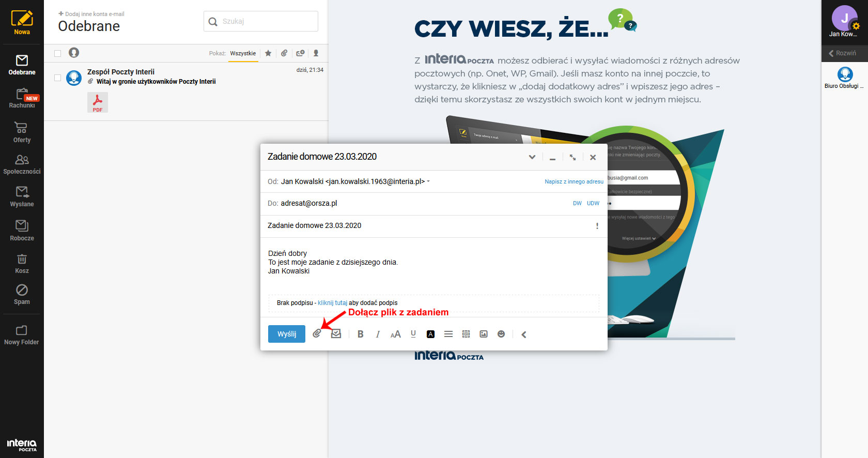Image resolution: width=868 pixels, height=458 pixels.
Task: Click the envelope with plus filter icon
Action: pos(300,53)
